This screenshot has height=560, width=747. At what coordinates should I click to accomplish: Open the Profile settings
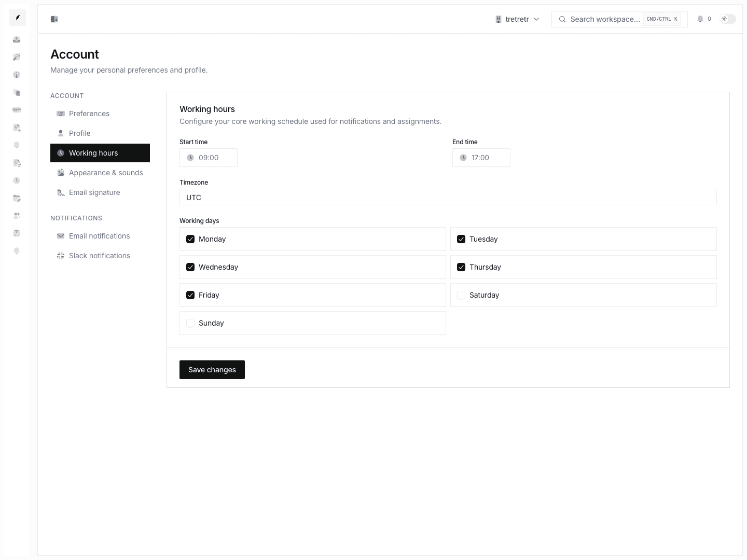(x=100, y=133)
